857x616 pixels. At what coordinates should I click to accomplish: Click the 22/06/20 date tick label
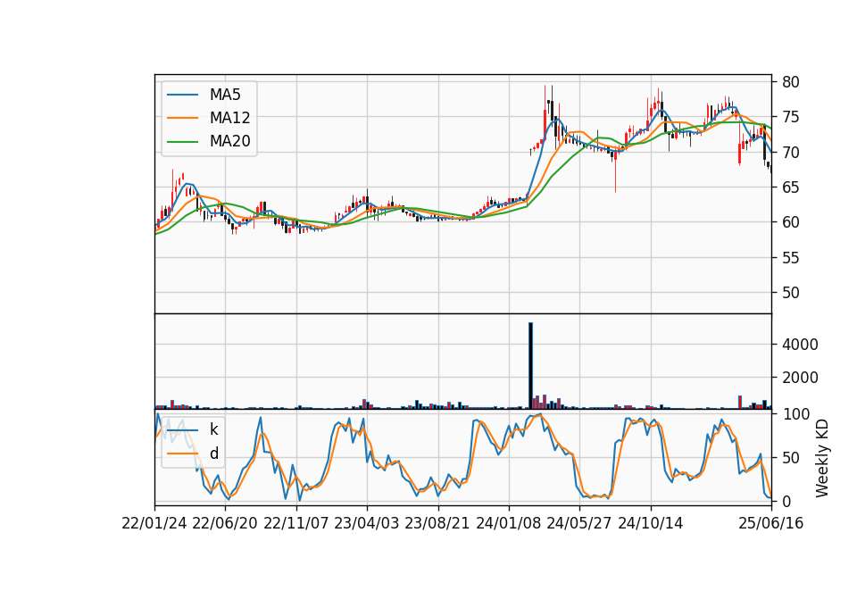coord(225,524)
